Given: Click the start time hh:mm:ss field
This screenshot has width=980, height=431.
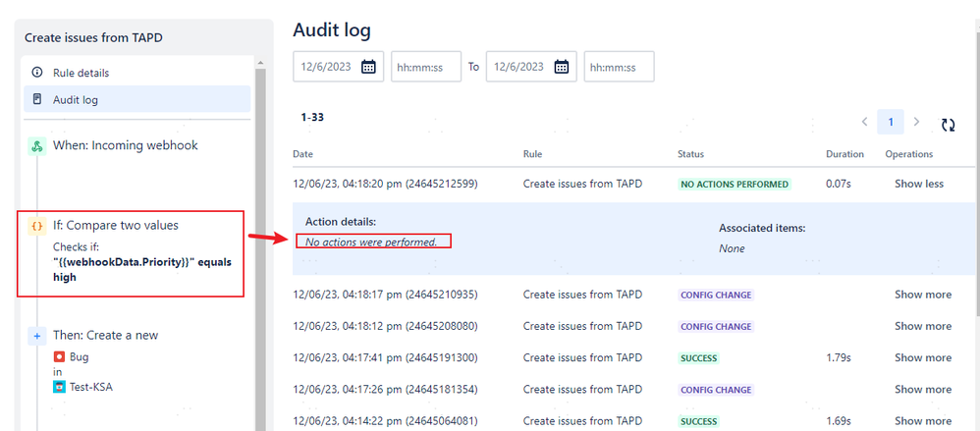Looking at the screenshot, I should tap(426, 67).
